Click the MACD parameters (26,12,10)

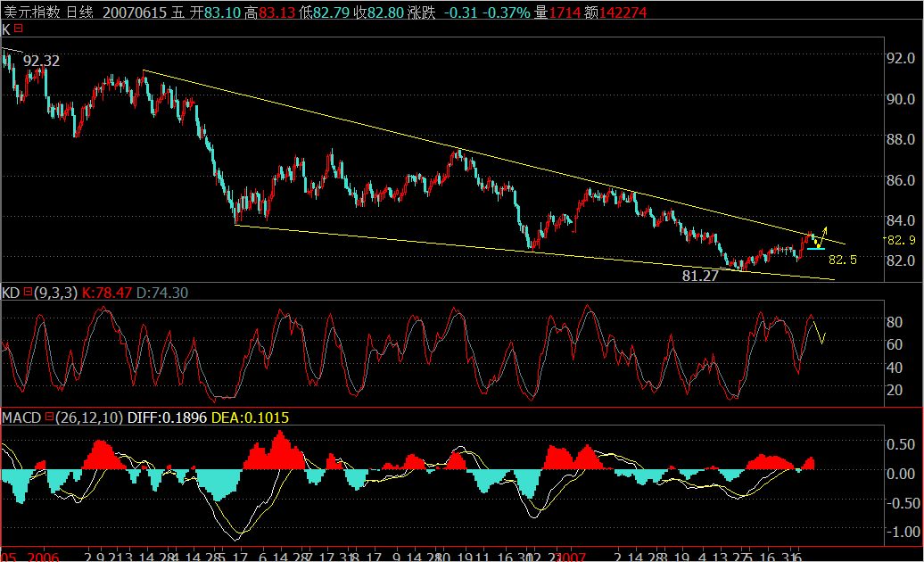[89, 417]
